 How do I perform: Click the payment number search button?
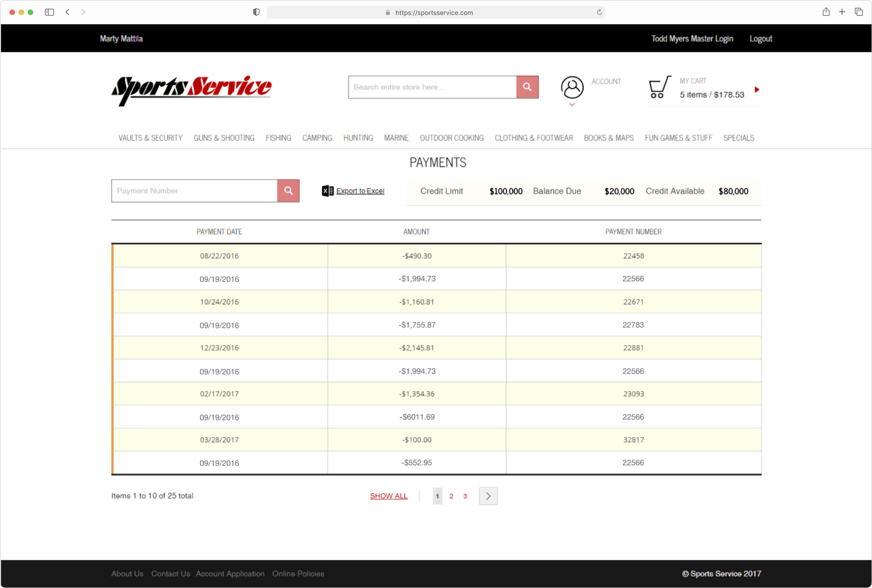coord(288,191)
